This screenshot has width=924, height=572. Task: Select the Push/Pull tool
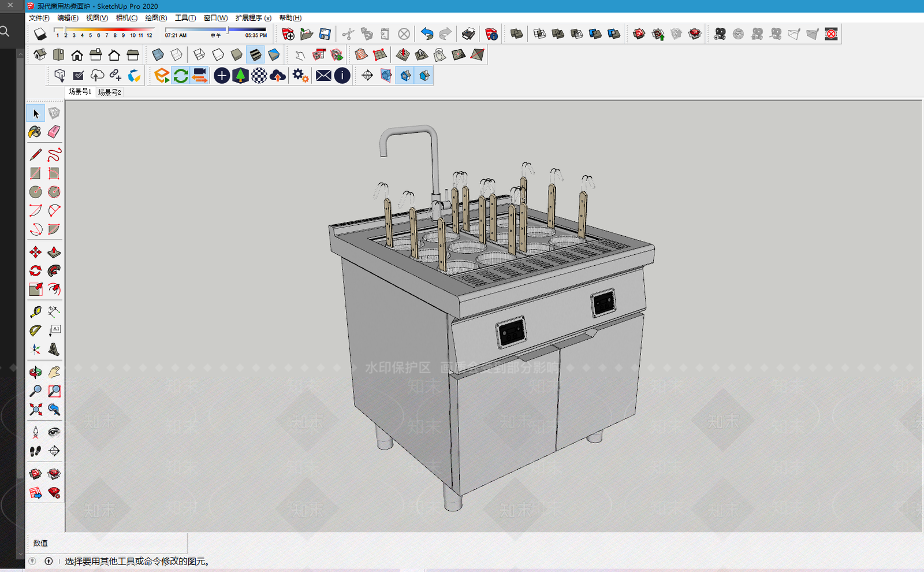(x=54, y=252)
